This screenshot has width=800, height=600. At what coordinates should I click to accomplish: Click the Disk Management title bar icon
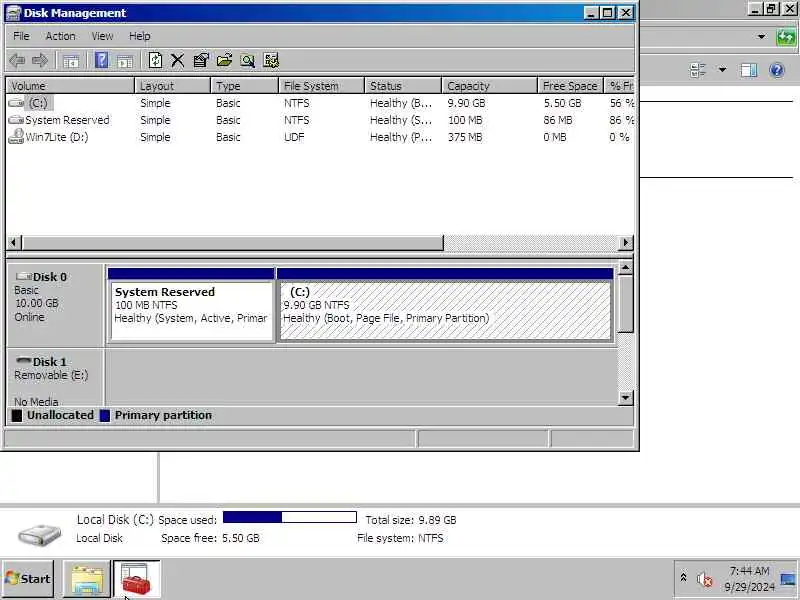tap(13, 13)
